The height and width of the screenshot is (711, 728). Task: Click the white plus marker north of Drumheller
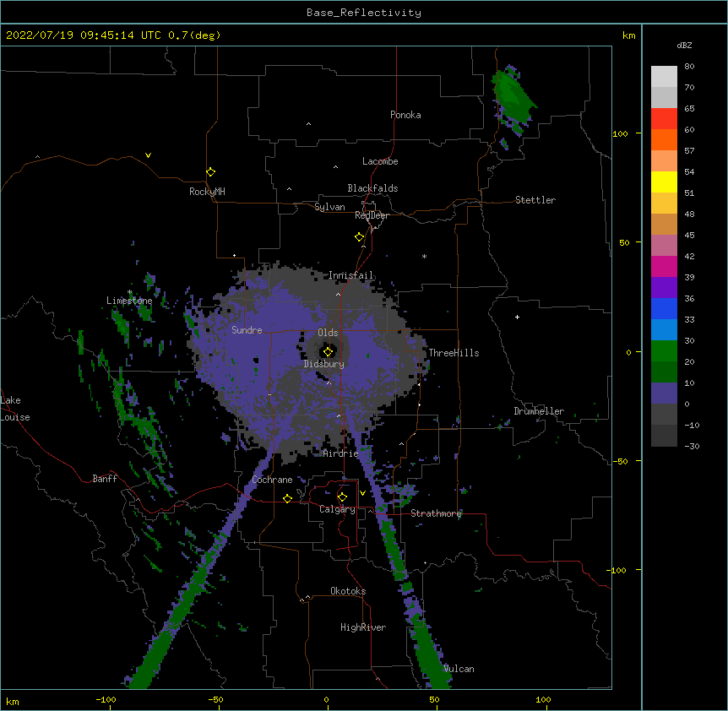click(517, 317)
